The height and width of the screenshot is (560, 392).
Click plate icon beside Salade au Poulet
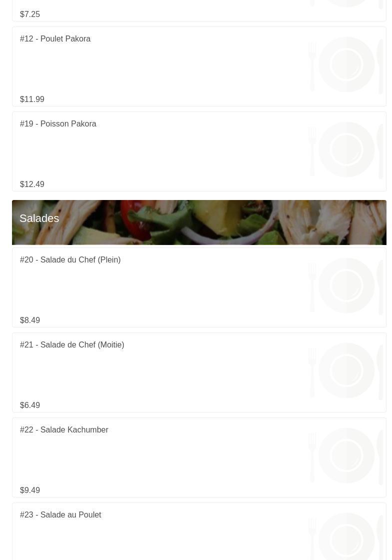(346, 536)
